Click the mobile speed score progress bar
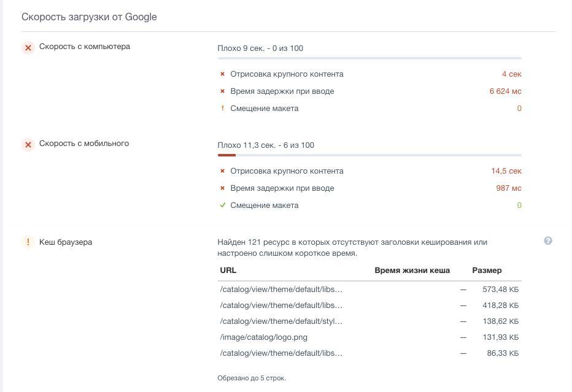 [x=369, y=155]
